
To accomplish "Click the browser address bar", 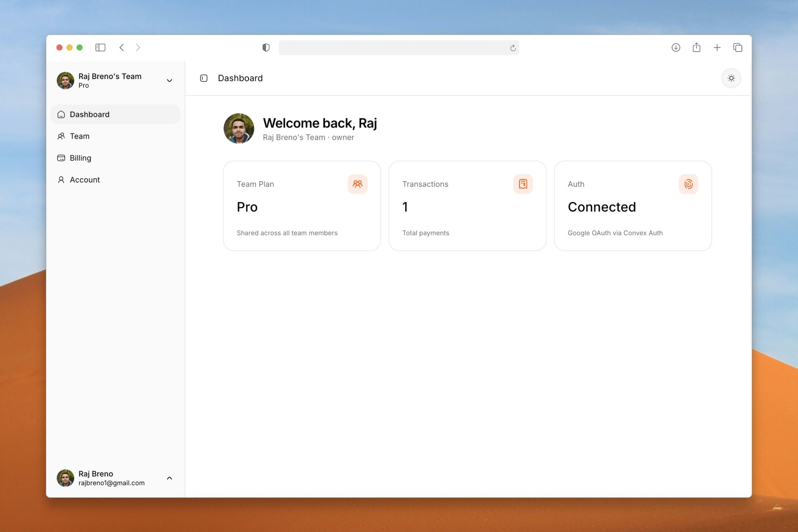I will point(393,48).
